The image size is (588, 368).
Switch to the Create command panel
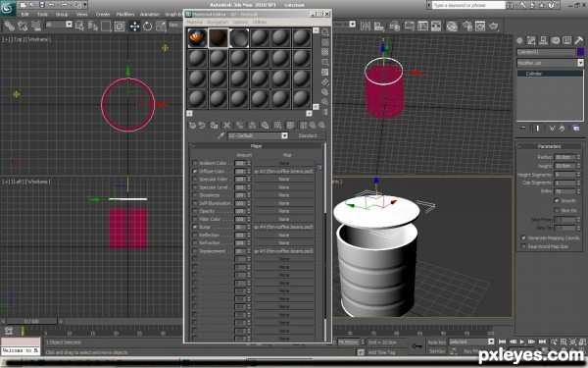519,40
